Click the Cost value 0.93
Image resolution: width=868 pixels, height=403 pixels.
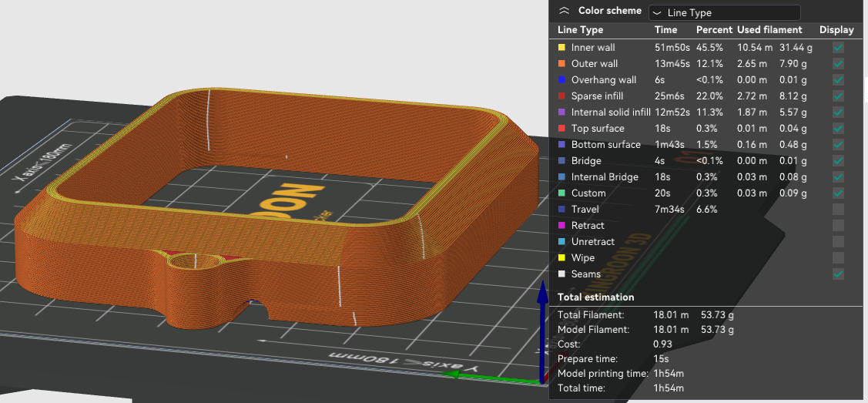(x=663, y=344)
